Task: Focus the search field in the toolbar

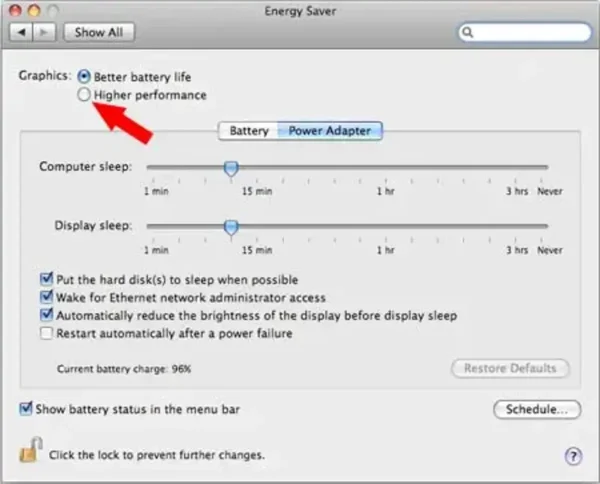Action: tap(525, 33)
